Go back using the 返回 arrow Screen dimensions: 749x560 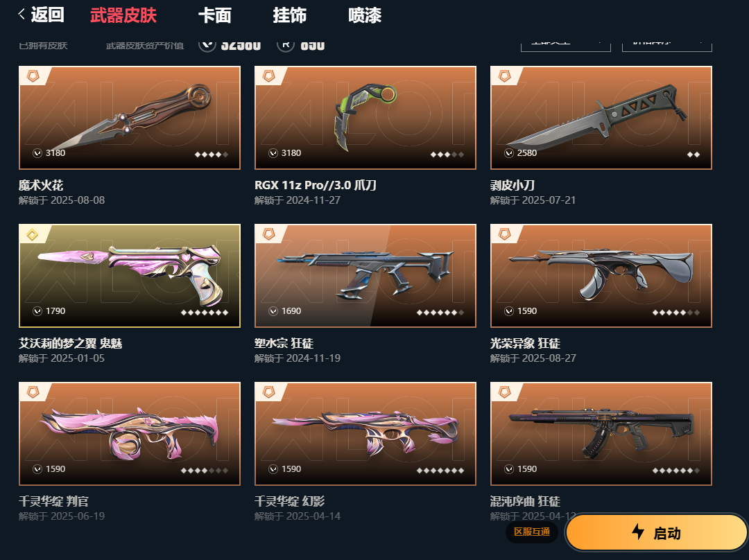(x=41, y=15)
